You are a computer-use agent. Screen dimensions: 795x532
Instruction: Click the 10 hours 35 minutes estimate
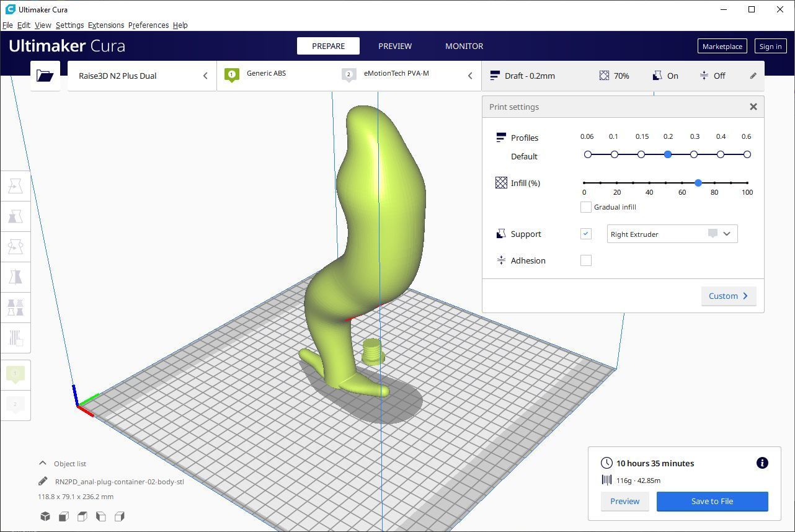pos(655,463)
